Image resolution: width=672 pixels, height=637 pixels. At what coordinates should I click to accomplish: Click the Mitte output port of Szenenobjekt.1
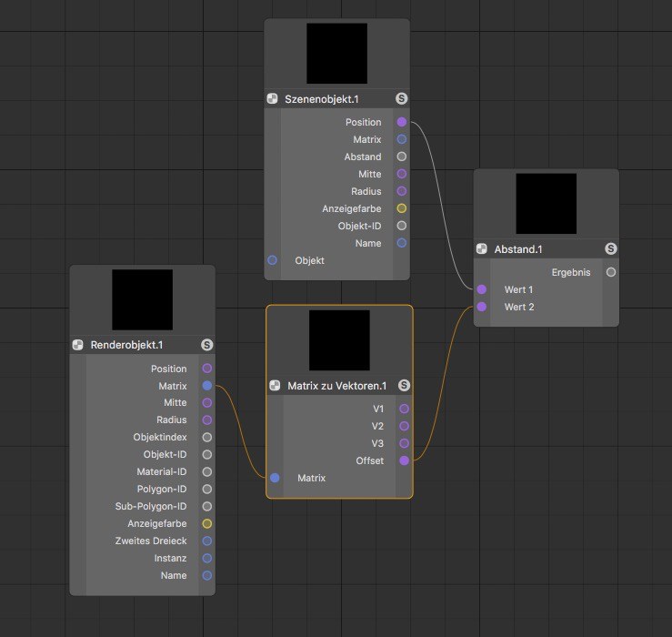[402, 174]
